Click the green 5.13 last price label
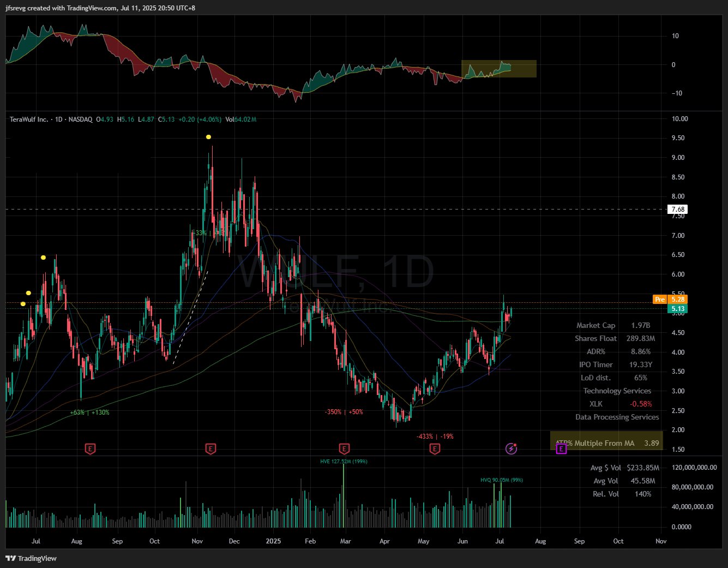This screenshot has height=568, width=728. [x=677, y=309]
